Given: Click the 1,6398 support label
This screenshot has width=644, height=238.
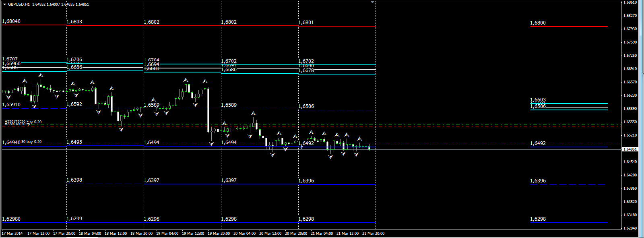Looking at the screenshot, I should pyautogui.click(x=74, y=180).
